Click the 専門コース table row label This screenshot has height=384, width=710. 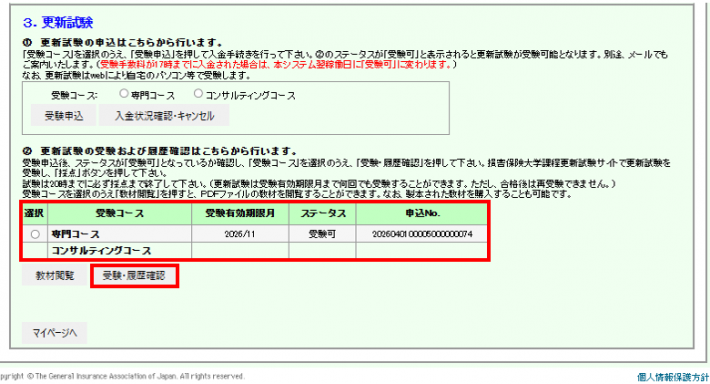(75, 234)
